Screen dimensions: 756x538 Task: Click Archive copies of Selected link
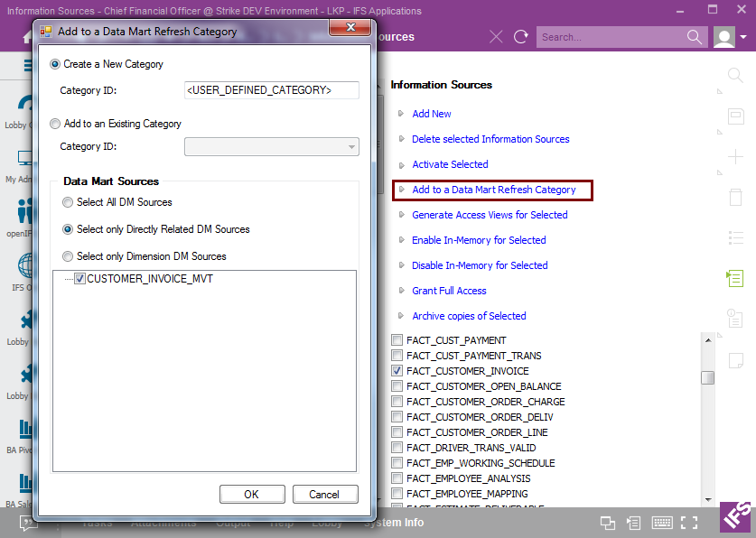tap(469, 316)
